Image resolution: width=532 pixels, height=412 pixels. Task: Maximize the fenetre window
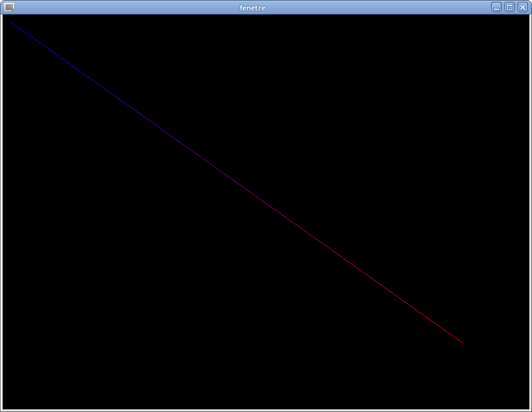[x=509, y=7]
